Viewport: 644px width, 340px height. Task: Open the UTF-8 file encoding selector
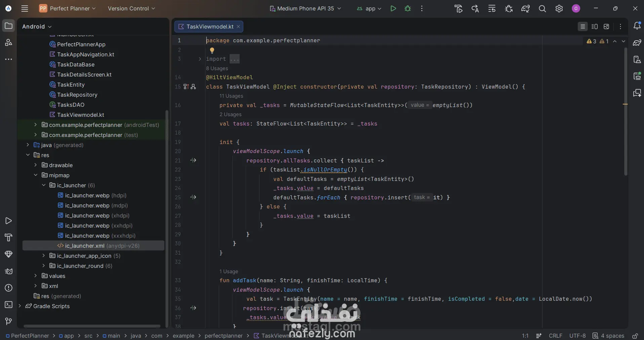click(x=577, y=336)
